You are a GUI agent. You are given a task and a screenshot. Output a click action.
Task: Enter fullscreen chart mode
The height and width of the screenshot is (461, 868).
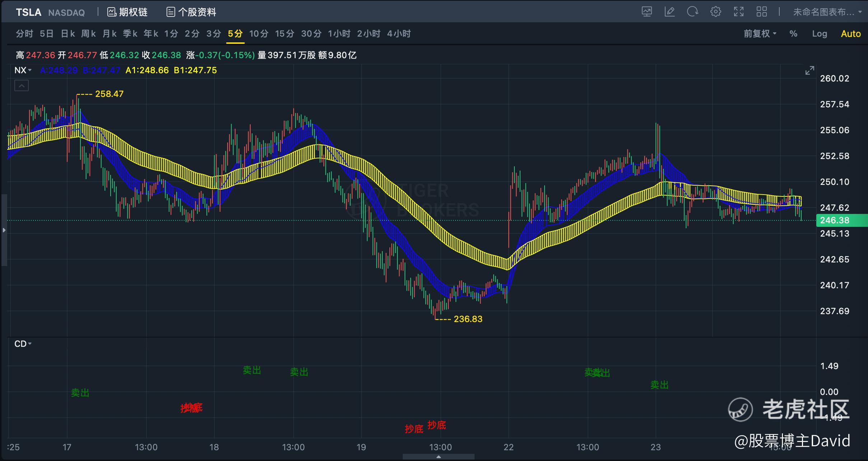738,12
